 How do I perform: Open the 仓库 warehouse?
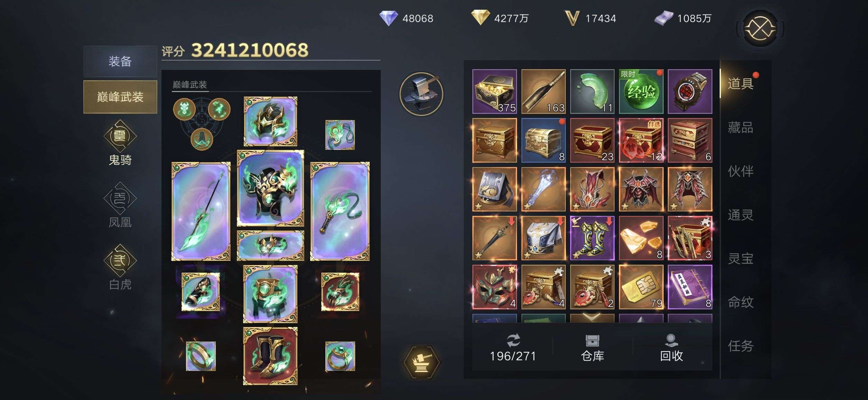[x=592, y=348]
